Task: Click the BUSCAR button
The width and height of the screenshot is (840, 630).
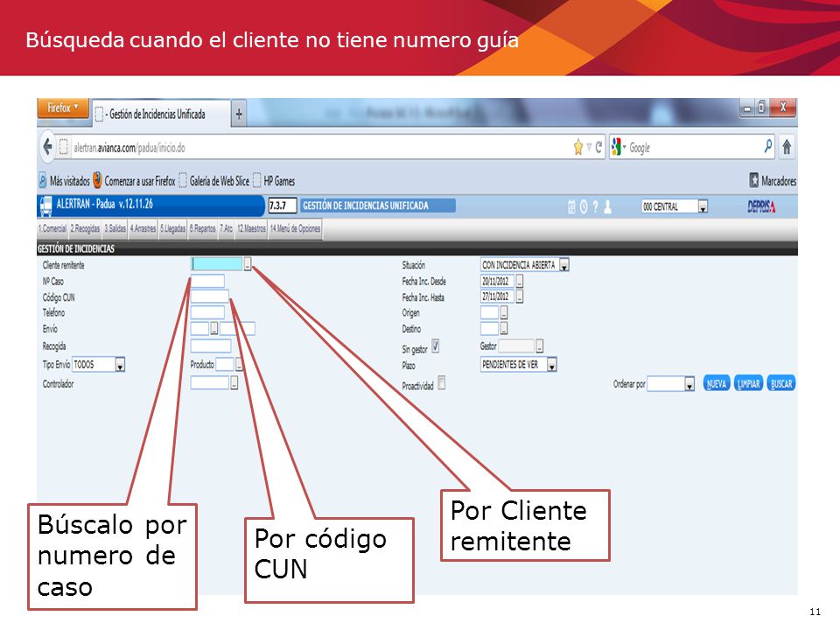Action: coord(781,383)
